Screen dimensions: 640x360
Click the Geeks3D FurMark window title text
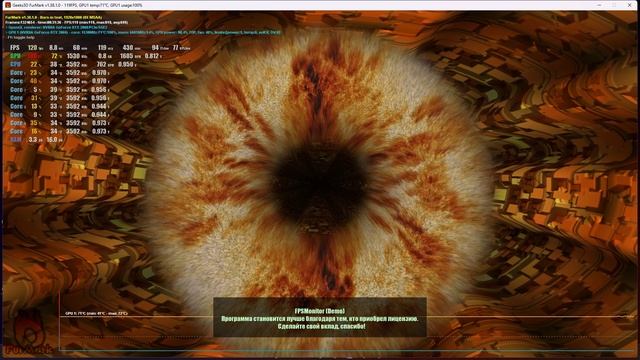(78, 5)
